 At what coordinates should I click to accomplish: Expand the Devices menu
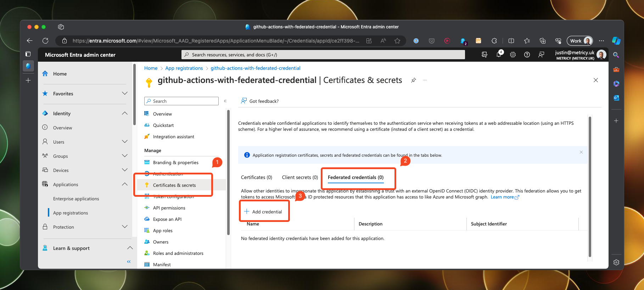pyautogui.click(x=125, y=170)
